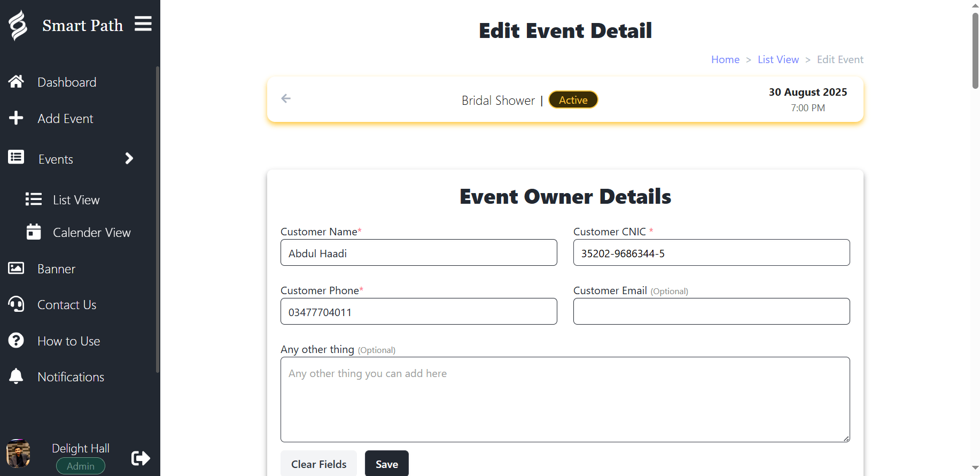This screenshot has width=980, height=476.
Task: Click the page vertical scrollbar
Action: pos(975,51)
